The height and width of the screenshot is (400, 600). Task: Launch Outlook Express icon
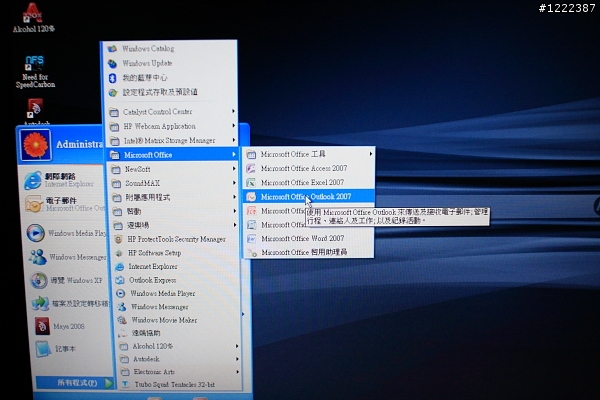coord(120,280)
